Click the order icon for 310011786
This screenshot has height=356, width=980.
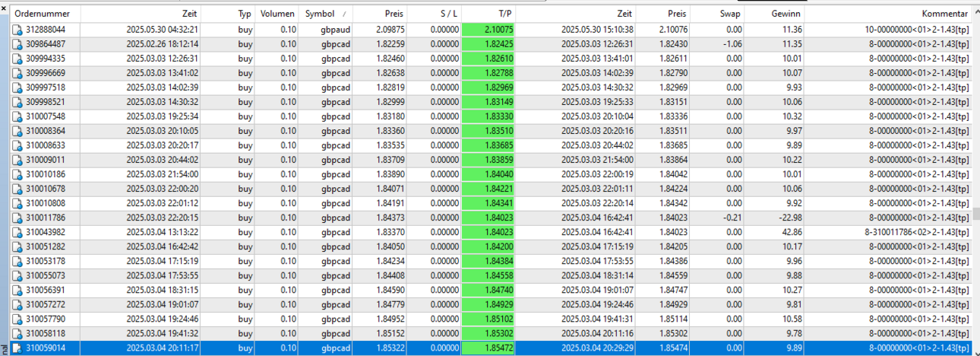coord(18,218)
